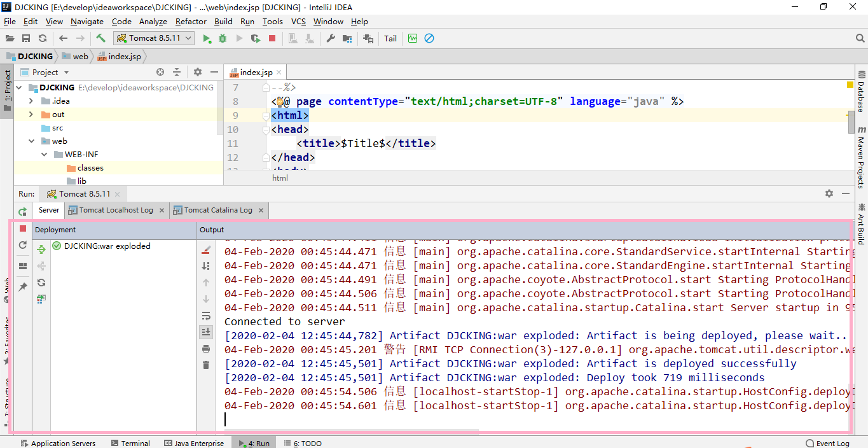
Task: Print output using the printer icon
Action: [x=205, y=349]
